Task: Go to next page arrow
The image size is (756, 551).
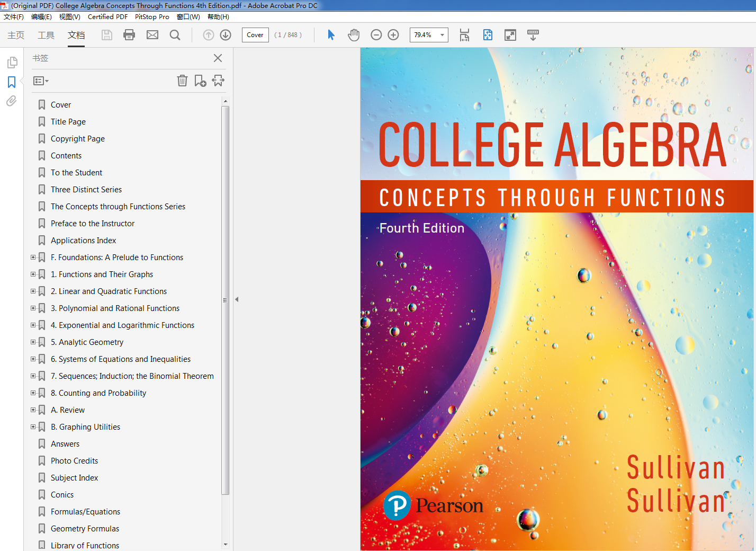Action: tap(226, 35)
